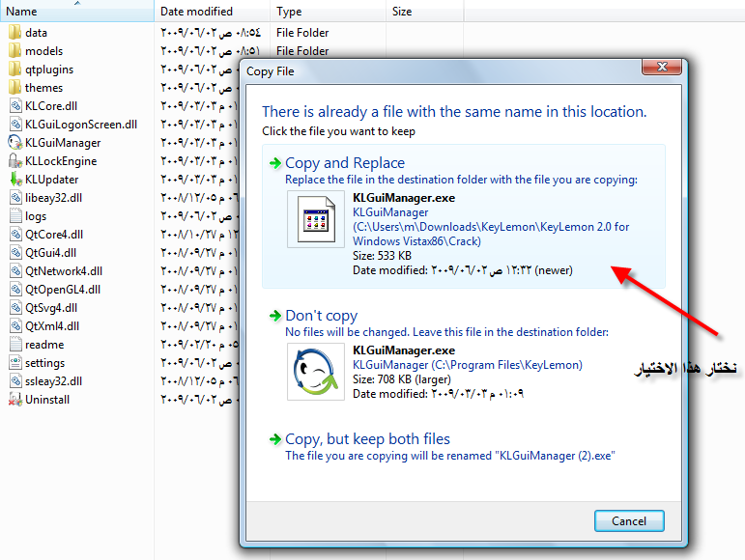Image resolution: width=745 pixels, height=560 pixels.
Task: Select the qtplugins folder icon
Action: 14,70
